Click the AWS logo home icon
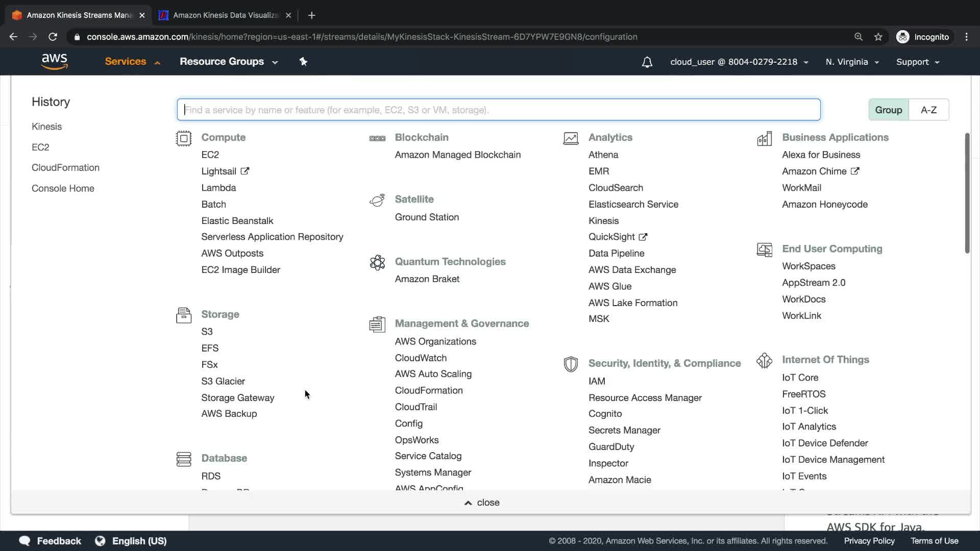Screen dimensions: 980x551 click(x=54, y=62)
